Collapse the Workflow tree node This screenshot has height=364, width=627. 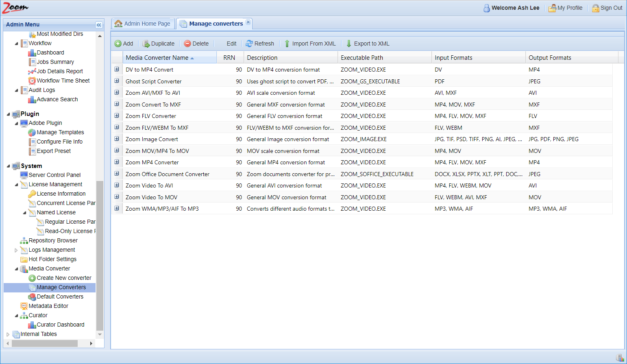pyautogui.click(x=16, y=44)
